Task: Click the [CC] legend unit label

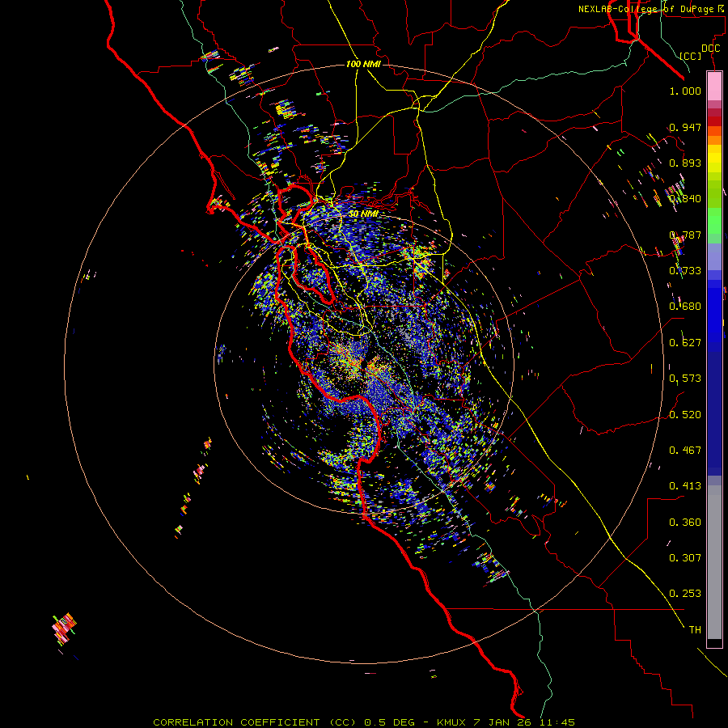Action: (691, 56)
